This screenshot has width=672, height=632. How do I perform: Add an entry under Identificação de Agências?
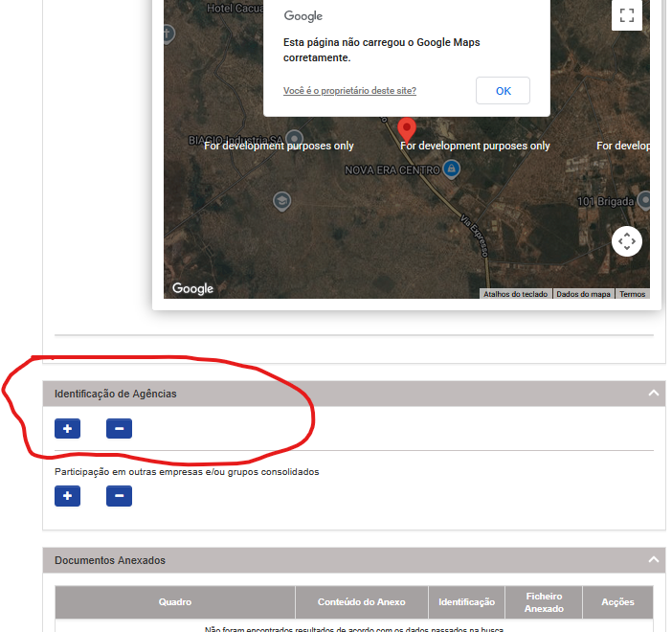(x=67, y=429)
